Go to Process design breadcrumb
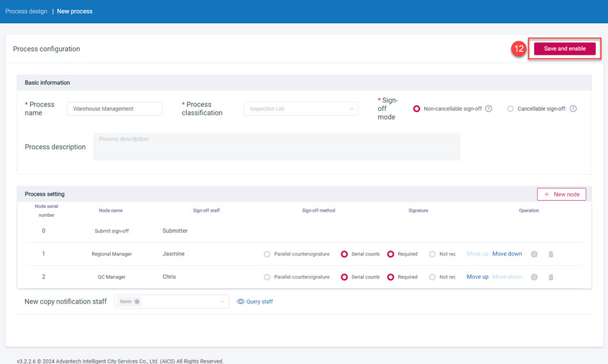 [26, 11]
